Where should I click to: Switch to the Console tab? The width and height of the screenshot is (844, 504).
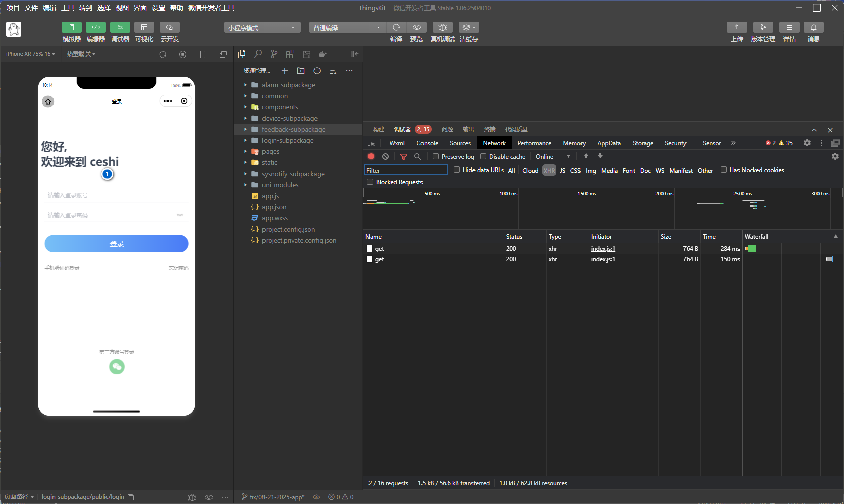(x=427, y=143)
